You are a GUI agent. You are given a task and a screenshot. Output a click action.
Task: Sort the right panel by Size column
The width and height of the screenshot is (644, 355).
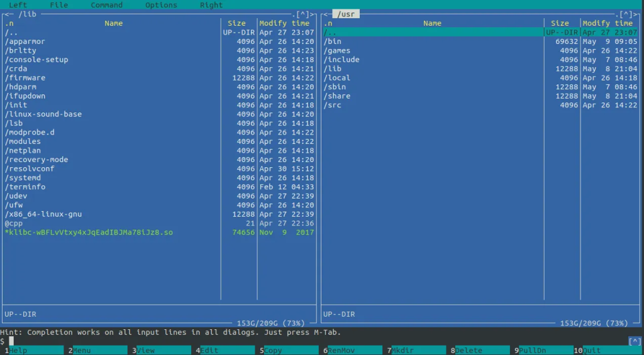coord(560,23)
